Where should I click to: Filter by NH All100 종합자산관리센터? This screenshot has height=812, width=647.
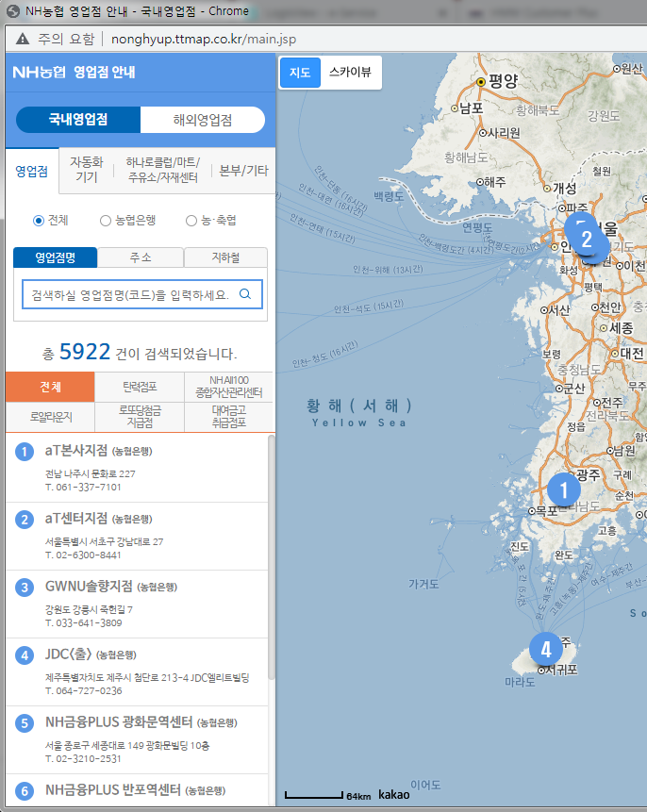pos(229,387)
